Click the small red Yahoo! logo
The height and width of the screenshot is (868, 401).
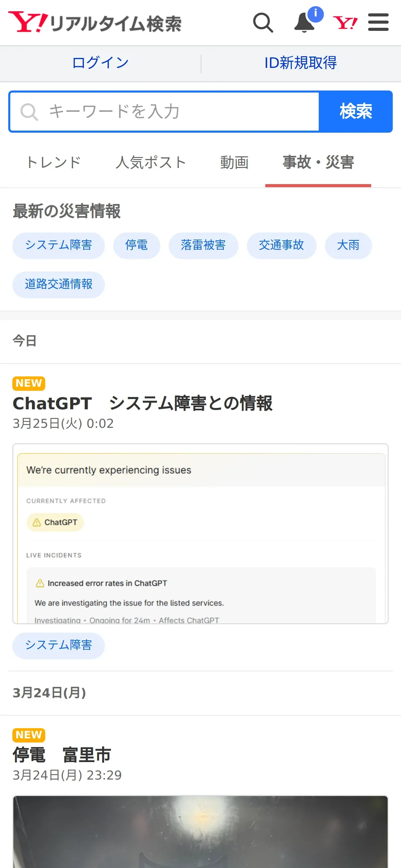coord(345,23)
